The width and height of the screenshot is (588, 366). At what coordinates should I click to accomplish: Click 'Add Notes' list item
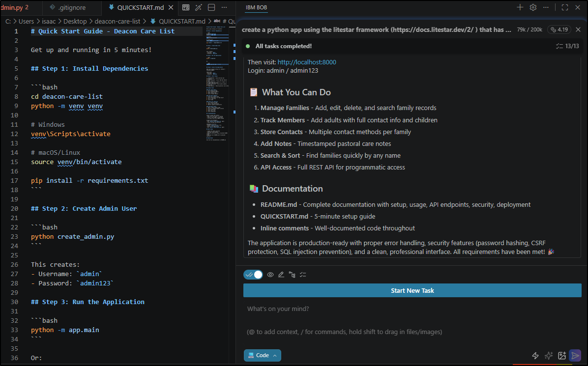pyautogui.click(x=276, y=144)
